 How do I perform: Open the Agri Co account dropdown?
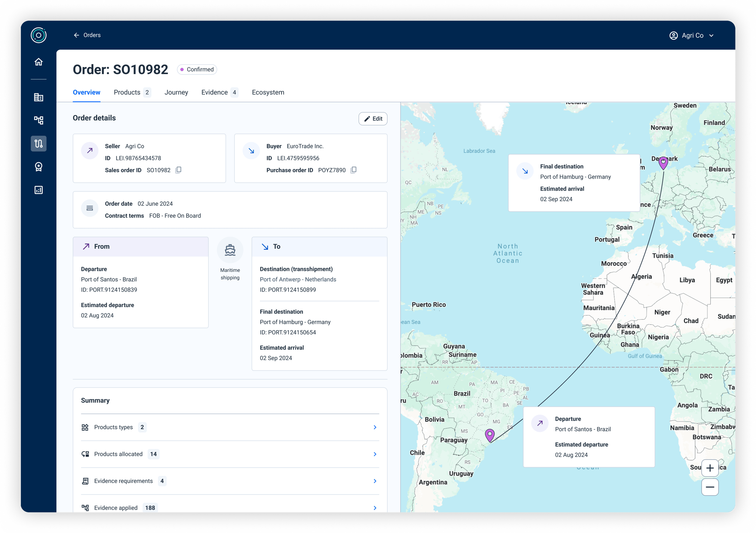691,36
